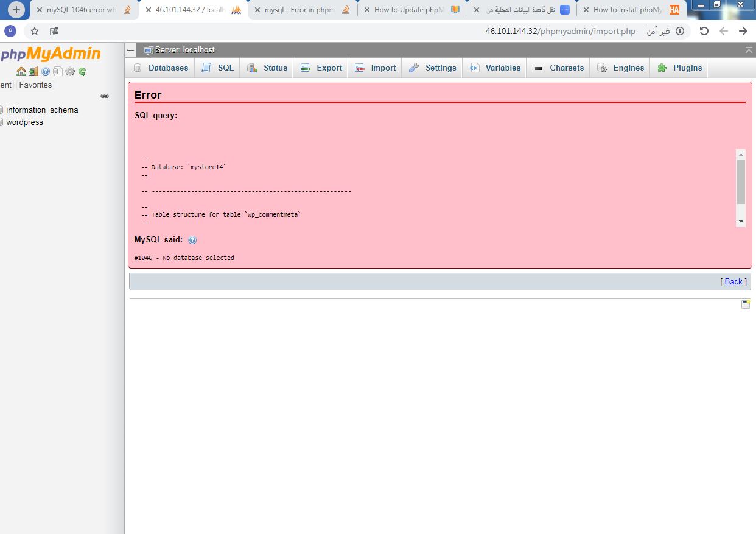Click the Log out door icon

33,71
